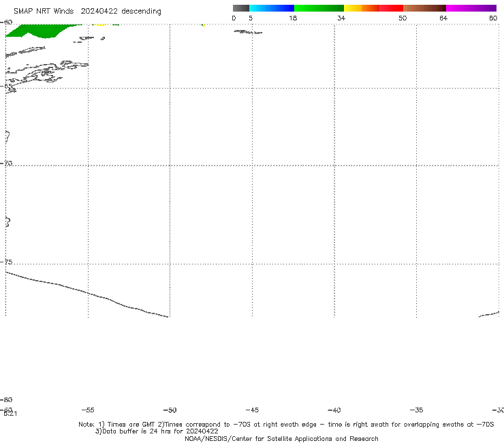This screenshot has height=443, width=504.
Task: Click the green wind data patch on the map
Action: tap(42, 30)
